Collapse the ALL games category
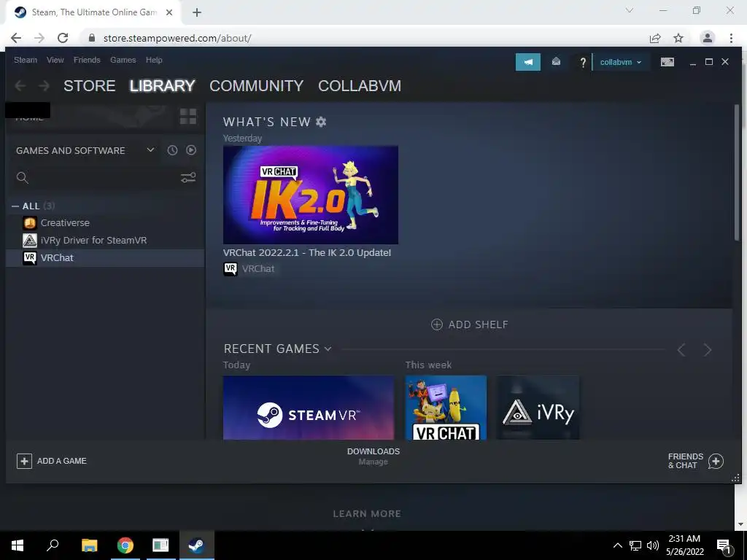Screen dimensions: 747x560 pos(15,206)
